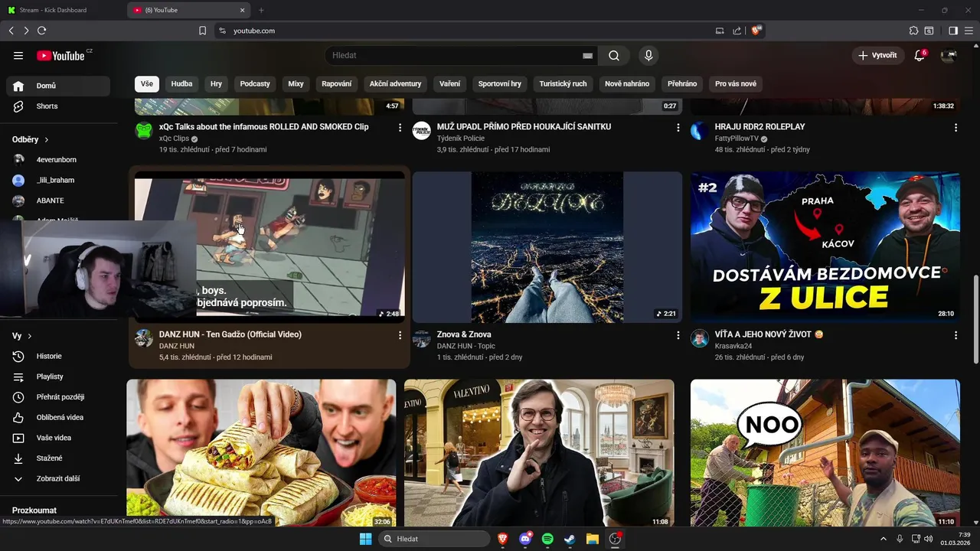Open Shorts in sidebar
The image size is (980, 551).
click(x=58, y=106)
